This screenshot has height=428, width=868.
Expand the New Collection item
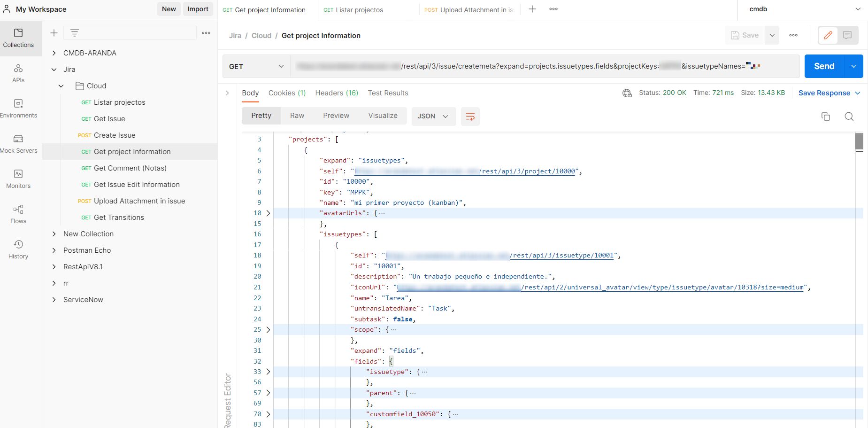pyautogui.click(x=54, y=234)
